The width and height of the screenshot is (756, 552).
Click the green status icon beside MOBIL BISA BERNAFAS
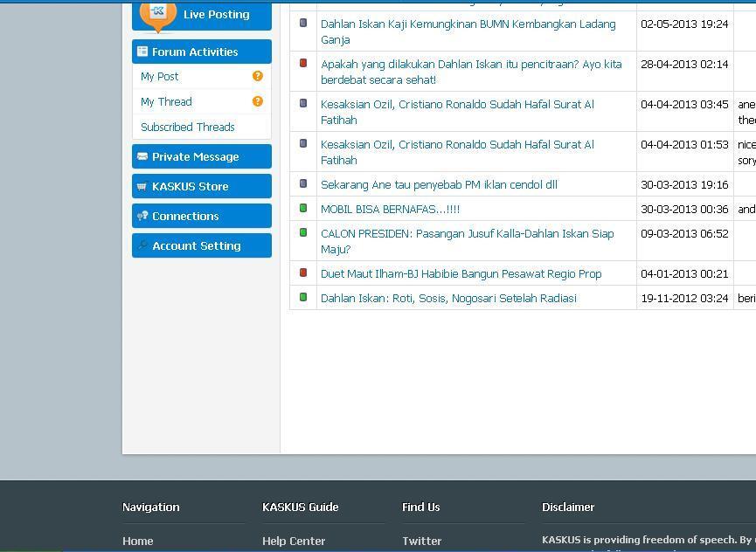[303, 208]
